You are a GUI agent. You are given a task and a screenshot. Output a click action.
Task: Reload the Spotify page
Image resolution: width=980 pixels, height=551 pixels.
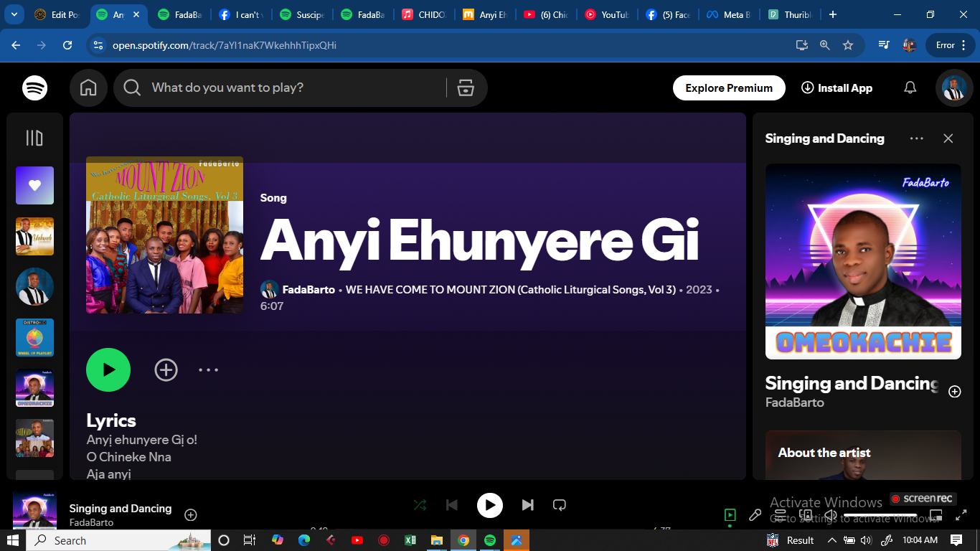67,45
